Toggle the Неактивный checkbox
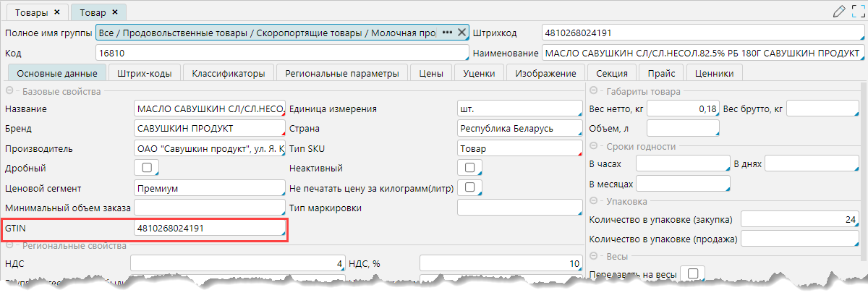This screenshot has width=868, height=298. point(469,168)
